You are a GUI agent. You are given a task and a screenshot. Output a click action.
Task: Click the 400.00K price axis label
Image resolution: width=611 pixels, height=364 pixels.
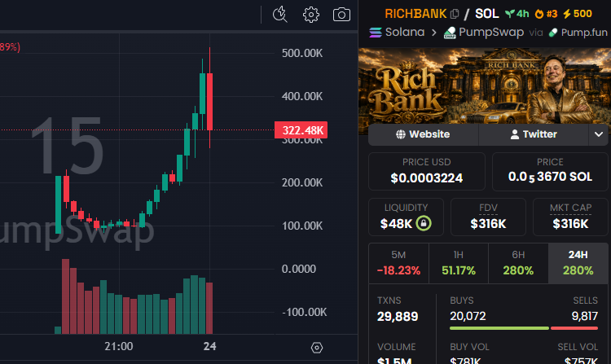(302, 96)
